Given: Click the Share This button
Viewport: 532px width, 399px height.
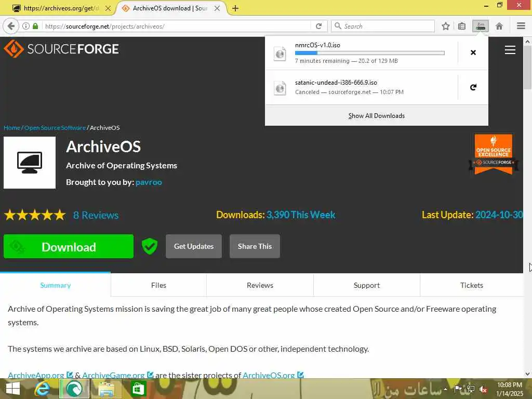Looking at the screenshot, I should tap(255, 246).
